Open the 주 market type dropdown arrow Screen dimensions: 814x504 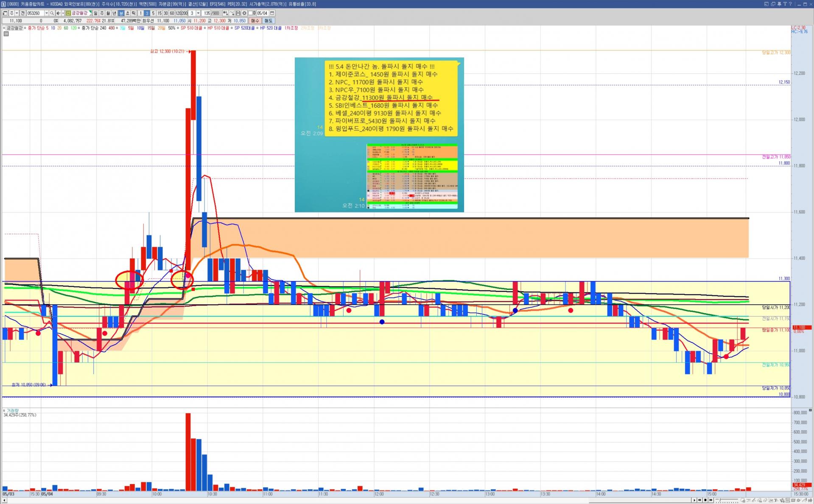[17, 13]
